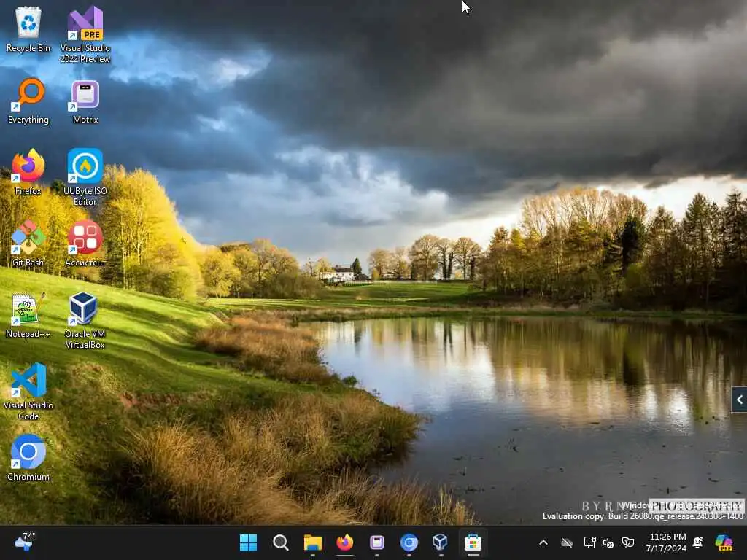The width and height of the screenshot is (747, 560).
Task: Switch to VirtualBox in the taskbar
Action: coord(441,542)
